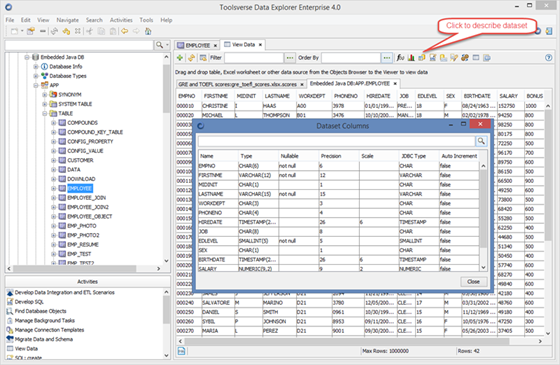Click the save icon in viewer toolbar

[432, 58]
